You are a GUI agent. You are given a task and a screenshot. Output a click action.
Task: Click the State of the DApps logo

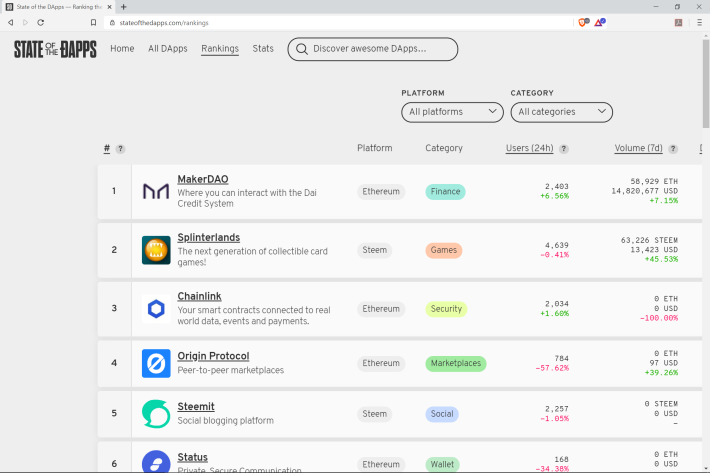(x=55, y=49)
